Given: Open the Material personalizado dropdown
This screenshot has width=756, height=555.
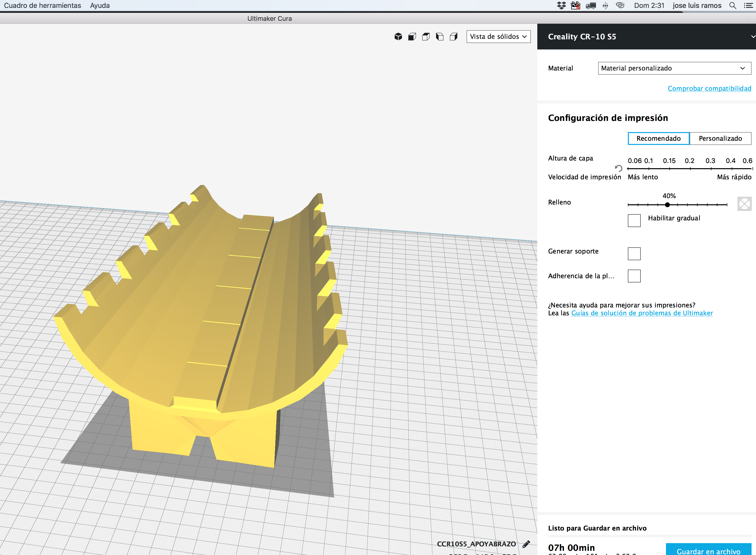Looking at the screenshot, I should [x=674, y=68].
